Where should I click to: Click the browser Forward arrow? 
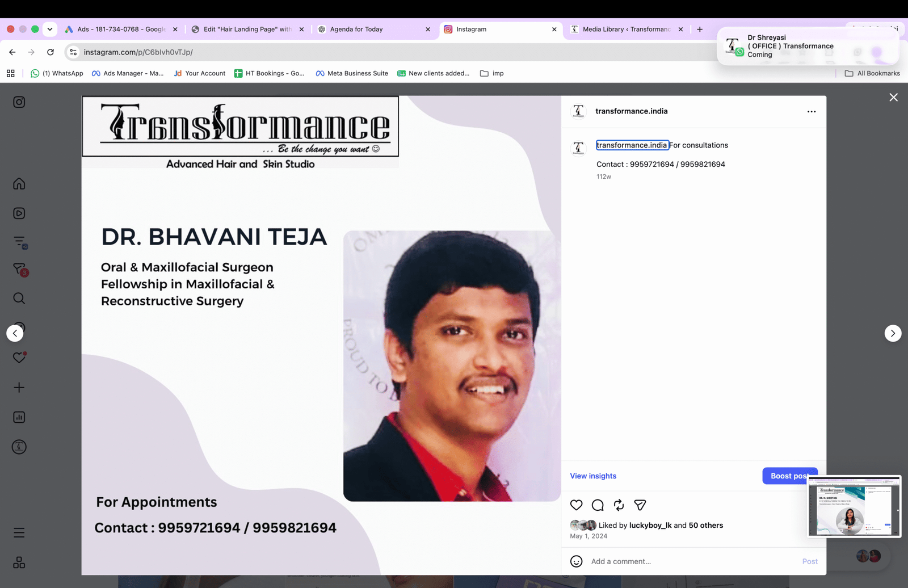(31, 52)
